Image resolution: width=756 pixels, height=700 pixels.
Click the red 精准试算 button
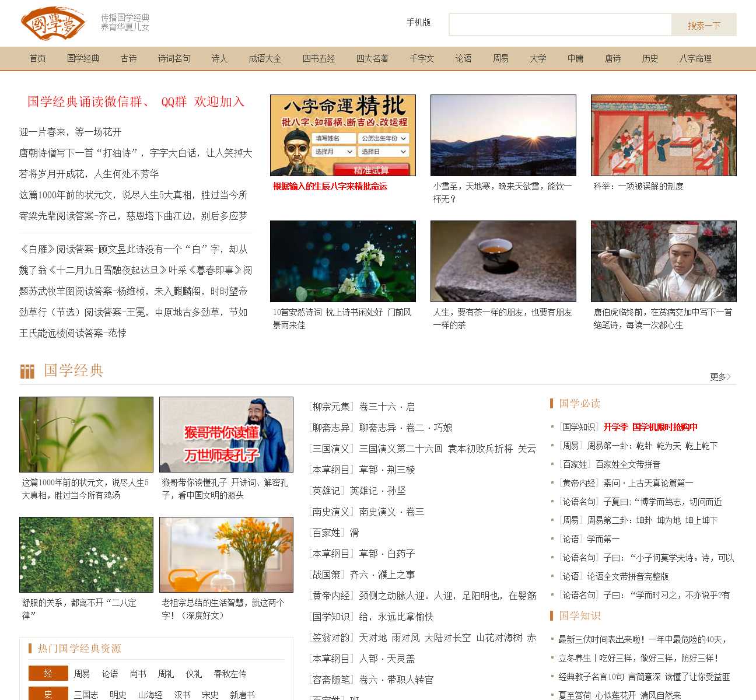pyautogui.click(x=371, y=170)
